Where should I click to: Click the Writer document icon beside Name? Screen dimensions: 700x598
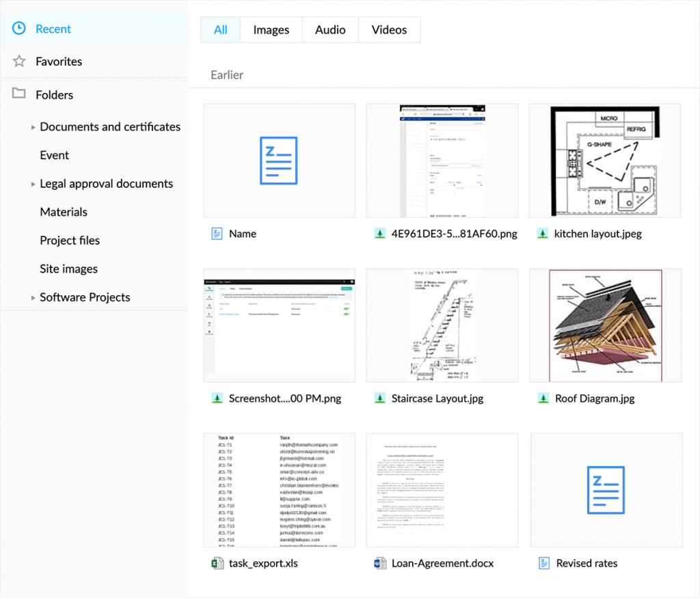(x=217, y=233)
